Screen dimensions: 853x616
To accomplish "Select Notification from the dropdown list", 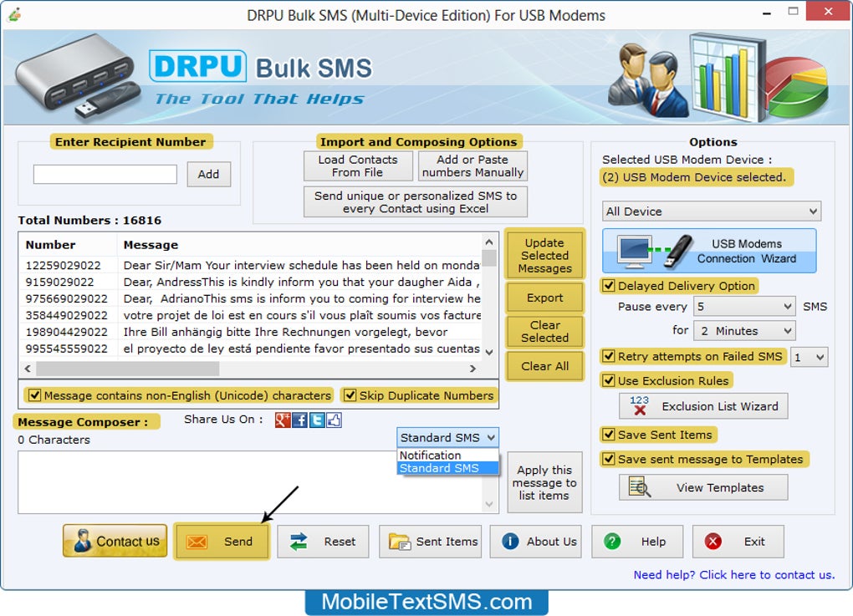I will pyautogui.click(x=447, y=455).
